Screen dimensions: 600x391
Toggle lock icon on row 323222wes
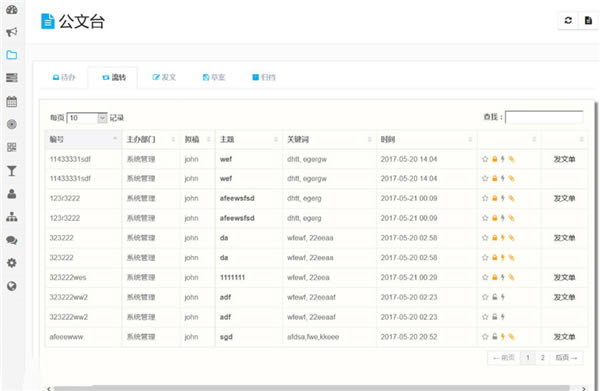tap(494, 277)
